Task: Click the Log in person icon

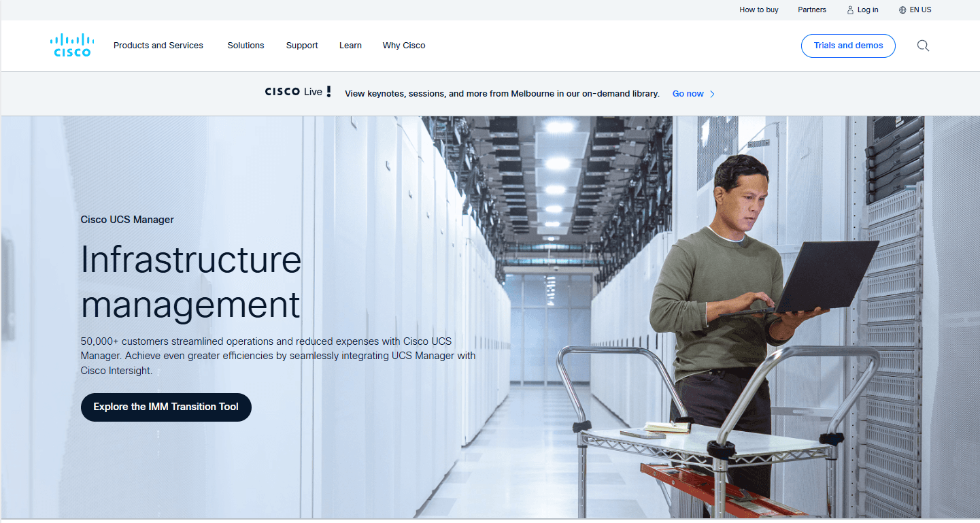Action: pos(850,10)
